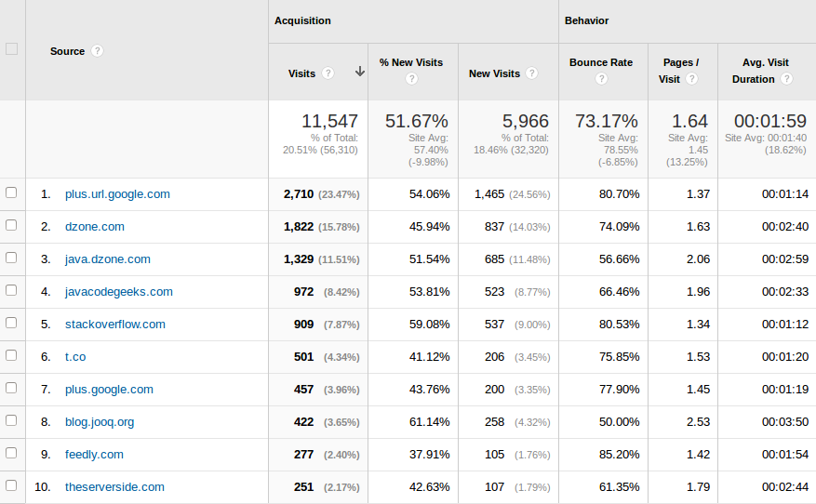The width and height of the screenshot is (816, 504).
Task: Open the plus.google.com source link
Action: click(x=109, y=390)
